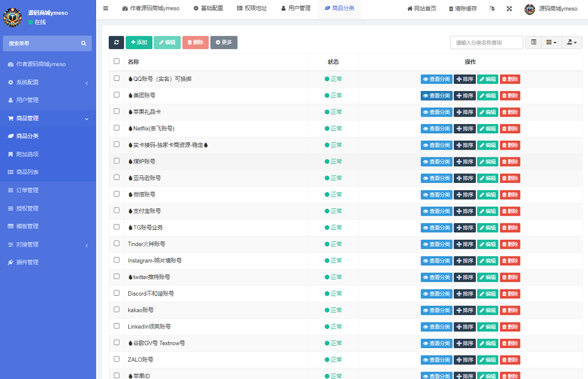View category for QQ账号 row
588x379 pixels.
tap(437, 79)
